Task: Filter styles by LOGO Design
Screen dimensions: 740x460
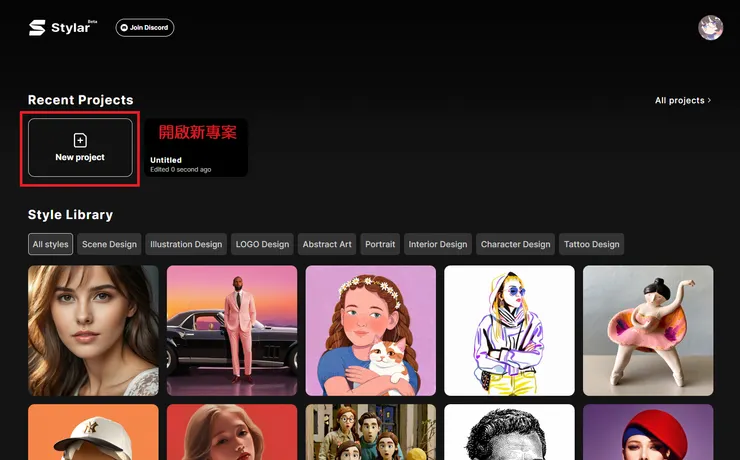Action: coord(262,244)
